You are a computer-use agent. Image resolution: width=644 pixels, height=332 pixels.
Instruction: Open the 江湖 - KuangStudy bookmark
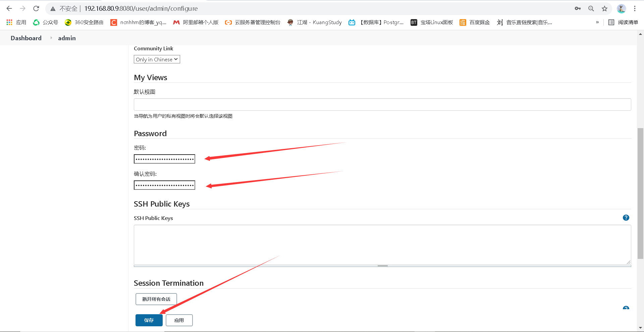(x=314, y=22)
